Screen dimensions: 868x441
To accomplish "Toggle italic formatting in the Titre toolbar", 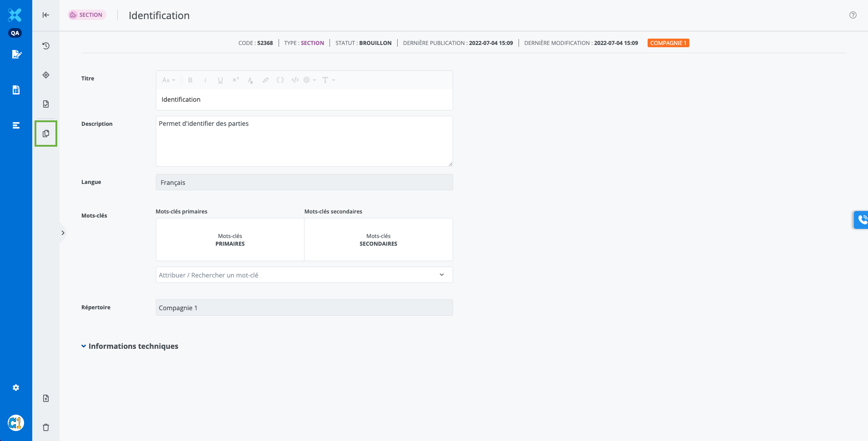I will [x=205, y=80].
